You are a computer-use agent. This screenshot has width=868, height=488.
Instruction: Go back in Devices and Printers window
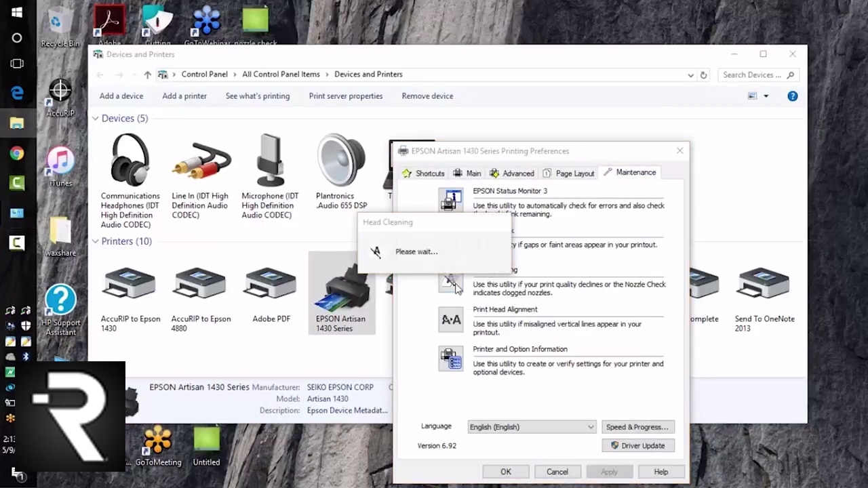(x=100, y=75)
